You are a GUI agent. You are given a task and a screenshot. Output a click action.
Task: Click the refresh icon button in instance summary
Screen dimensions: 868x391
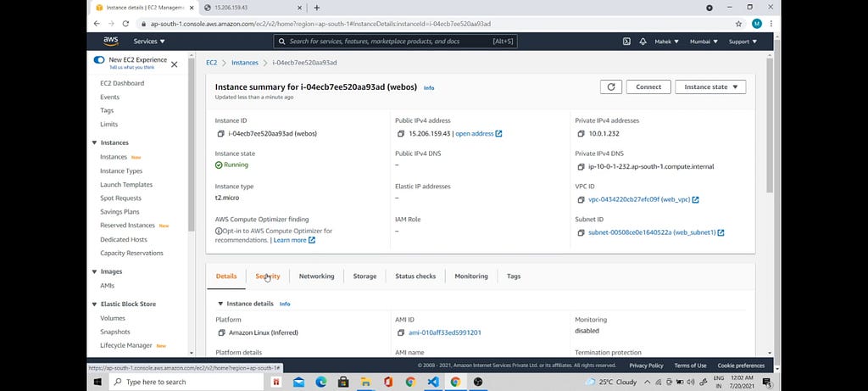(611, 87)
